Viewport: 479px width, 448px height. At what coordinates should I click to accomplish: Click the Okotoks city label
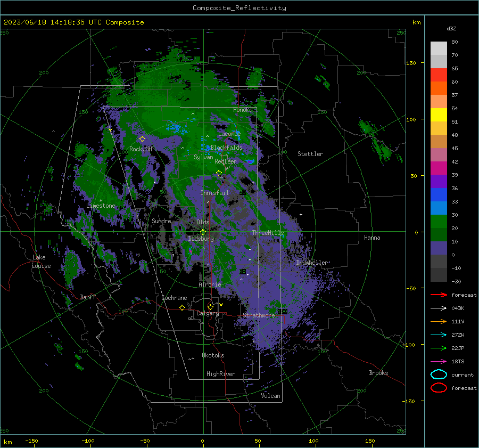click(213, 355)
